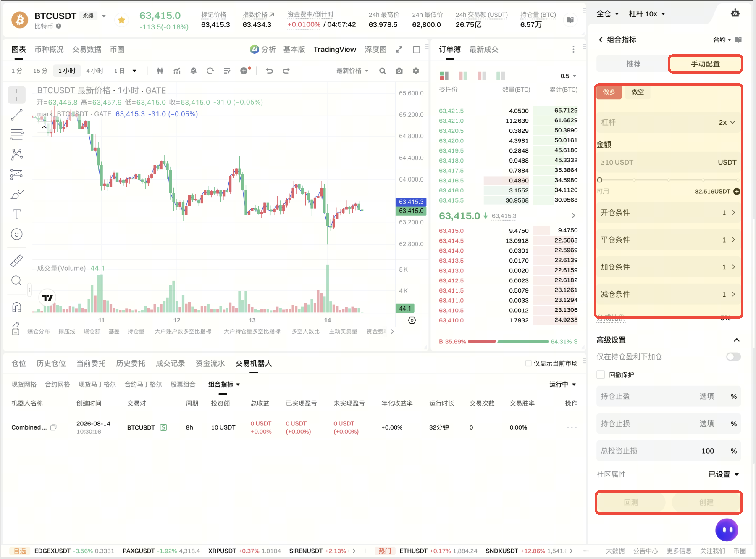Open the 全仓 margin mode dropdown

(x=608, y=14)
